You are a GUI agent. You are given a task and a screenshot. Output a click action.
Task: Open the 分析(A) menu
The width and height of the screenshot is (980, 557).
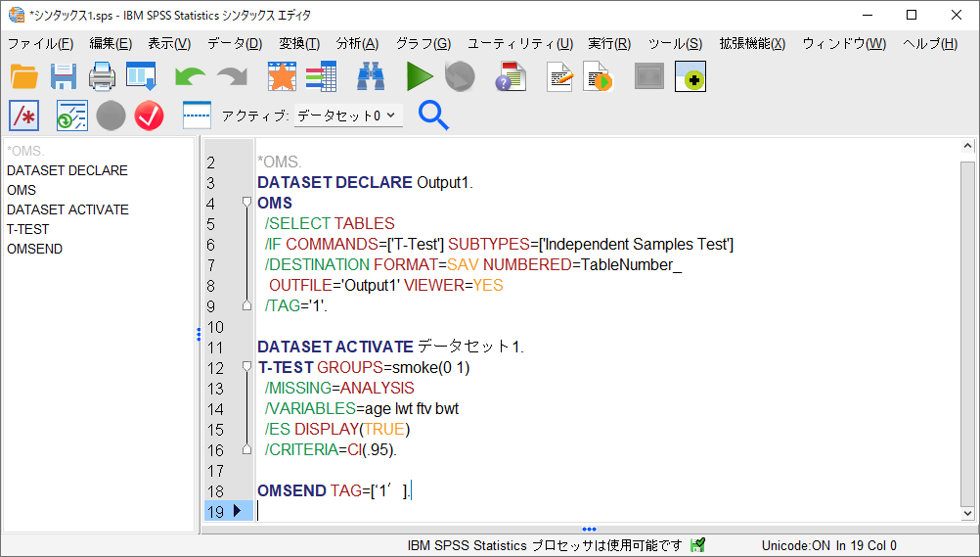(358, 44)
